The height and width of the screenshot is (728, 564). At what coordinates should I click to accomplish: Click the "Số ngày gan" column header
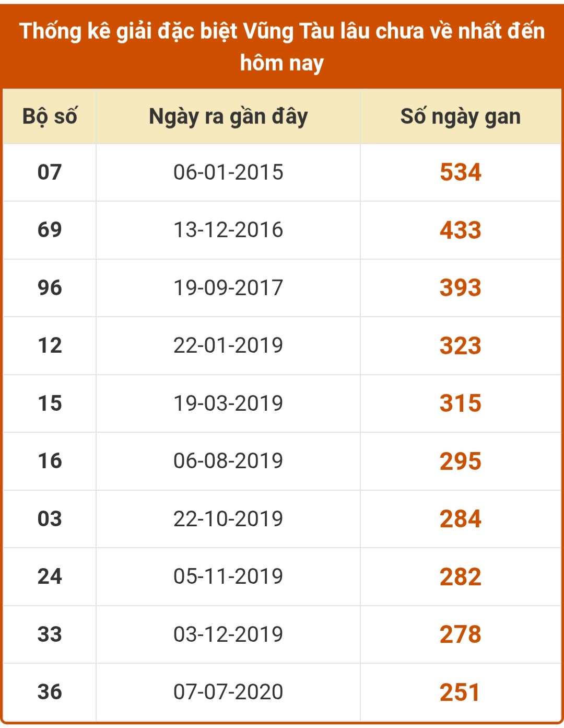(460, 117)
